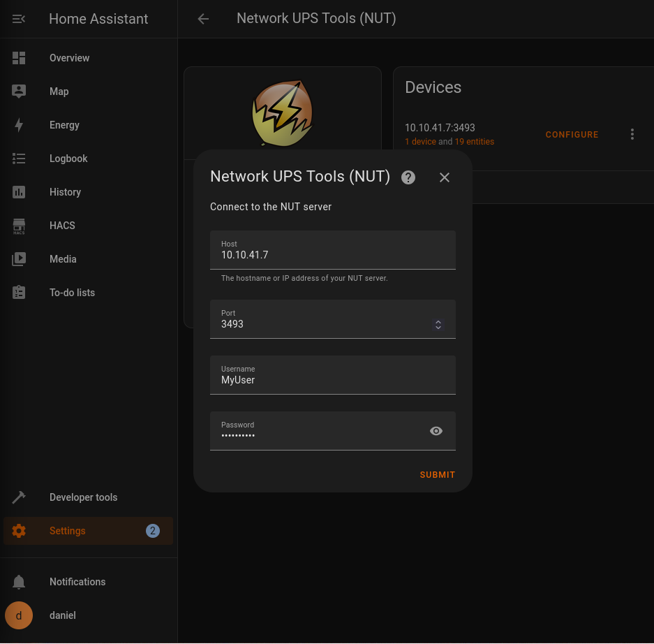
Task: Select the HACS sidebar icon
Action: point(18,226)
